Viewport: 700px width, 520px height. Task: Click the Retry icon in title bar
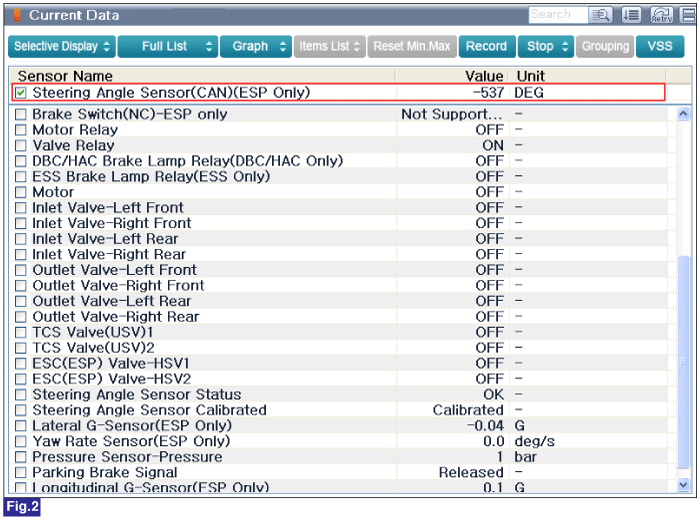[x=662, y=15]
